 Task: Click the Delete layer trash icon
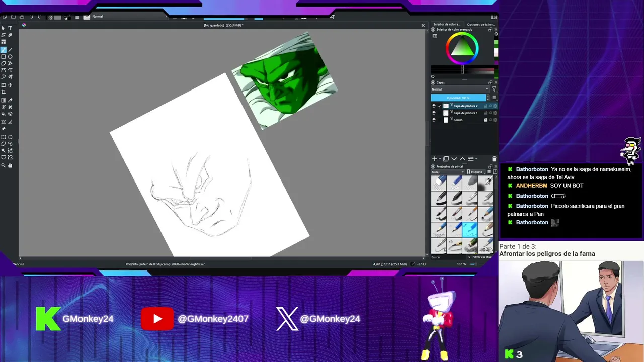pyautogui.click(x=494, y=159)
